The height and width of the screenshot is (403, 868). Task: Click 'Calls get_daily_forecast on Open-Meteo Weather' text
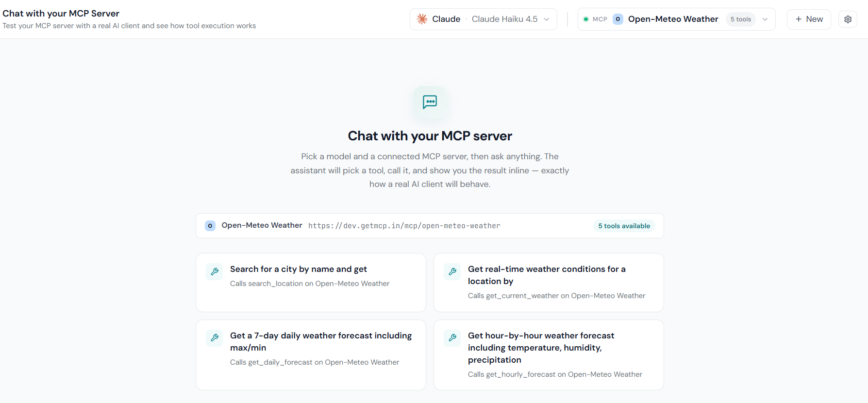(315, 362)
